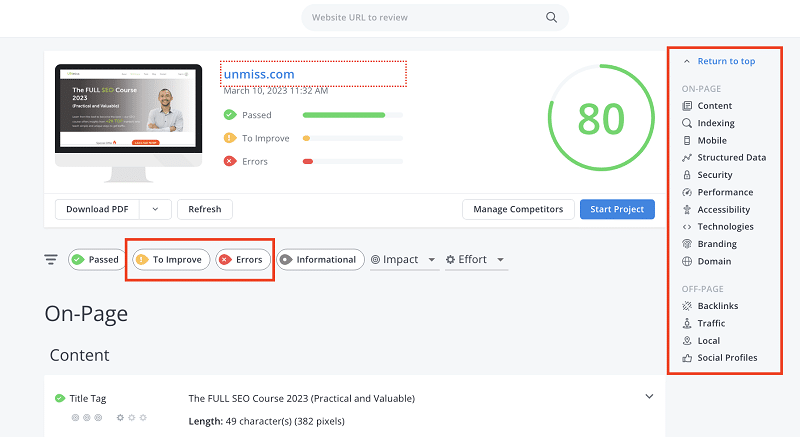
Task: Click the Mobile phone icon in sidebar
Action: coord(687,140)
